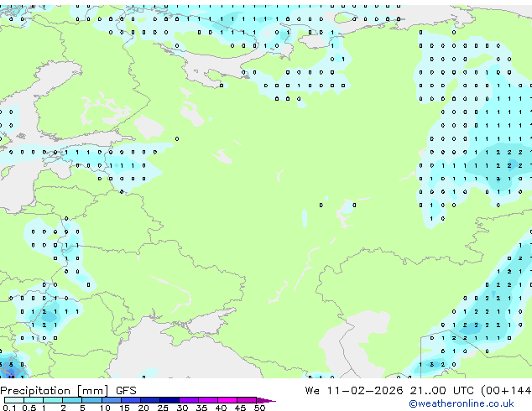Pick the 15–20 mm legend color box

pos(131,400)
